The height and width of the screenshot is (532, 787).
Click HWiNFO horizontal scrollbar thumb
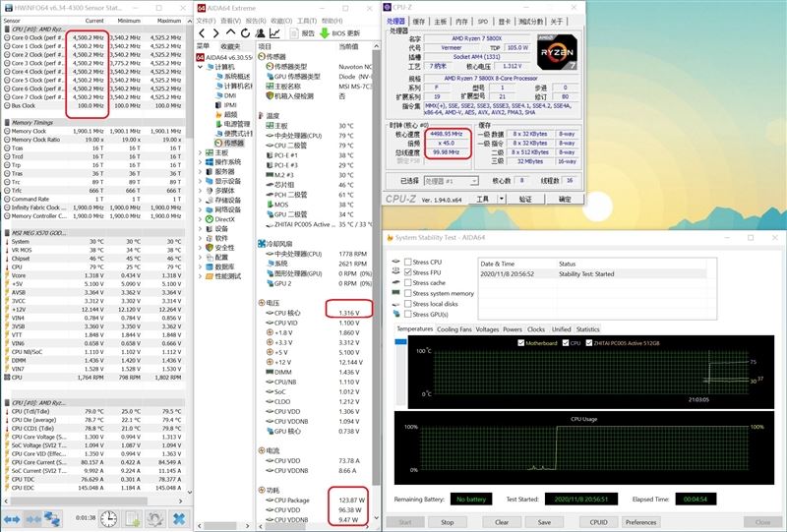pos(79,501)
